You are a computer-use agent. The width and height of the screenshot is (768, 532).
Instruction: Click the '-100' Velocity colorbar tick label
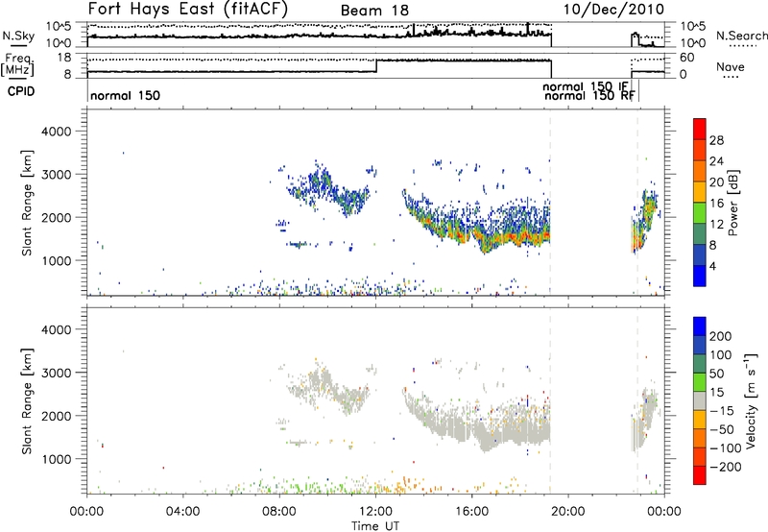726,448
